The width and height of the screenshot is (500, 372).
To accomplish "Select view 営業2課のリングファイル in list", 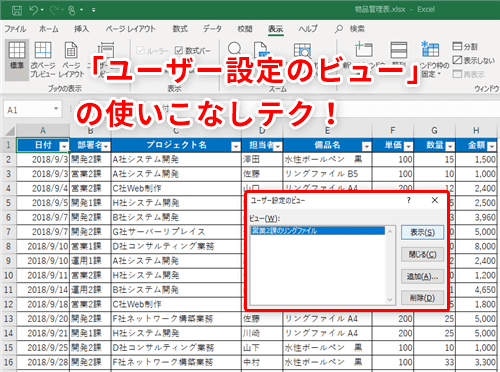I will tap(318, 231).
